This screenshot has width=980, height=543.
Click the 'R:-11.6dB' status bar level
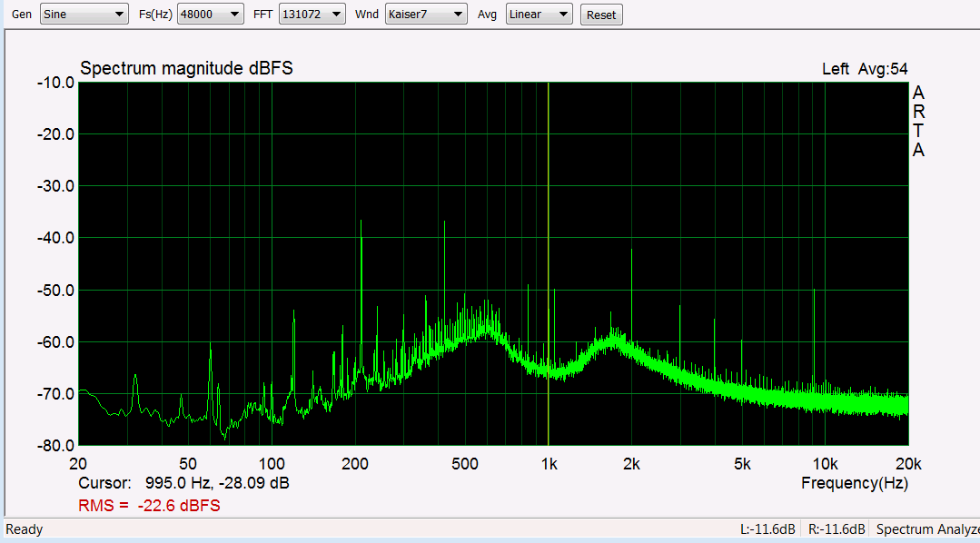tap(836, 529)
